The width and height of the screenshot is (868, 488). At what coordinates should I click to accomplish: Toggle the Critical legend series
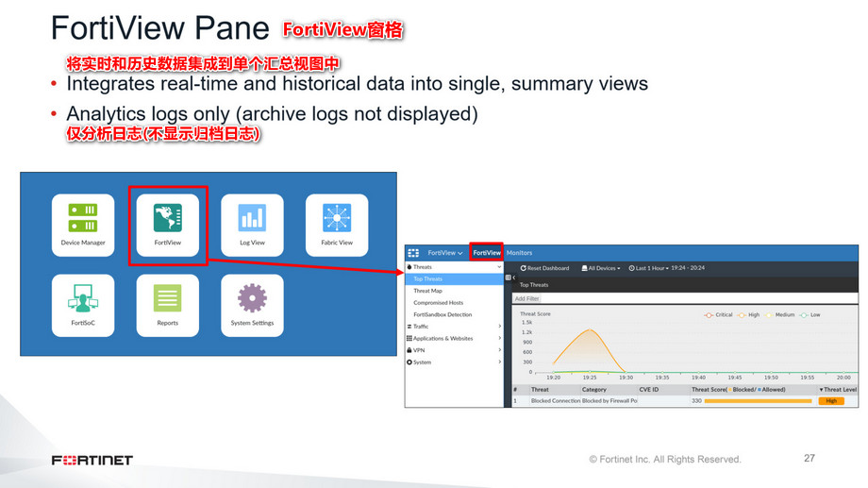[719, 314]
